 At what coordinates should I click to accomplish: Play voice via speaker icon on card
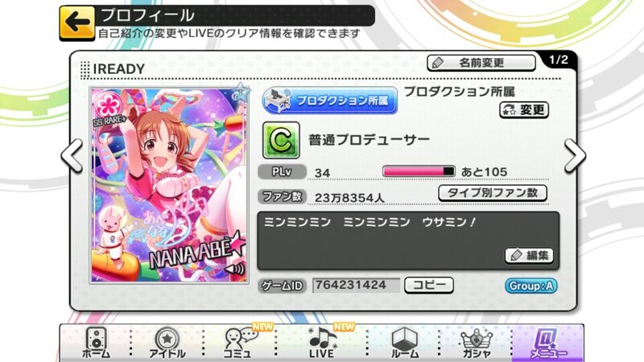235,269
